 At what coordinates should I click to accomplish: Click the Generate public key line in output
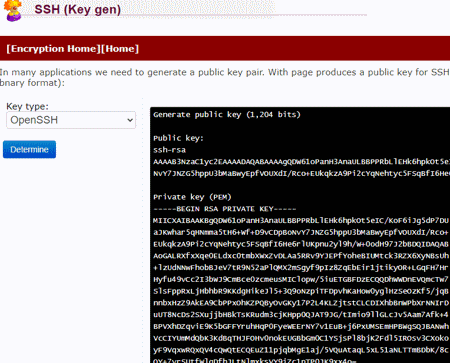click(x=227, y=114)
